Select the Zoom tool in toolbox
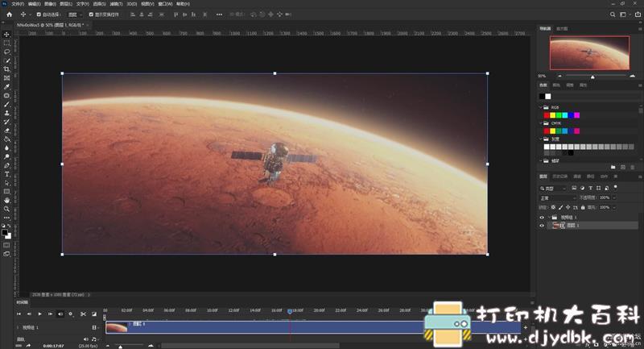The height and width of the screenshot is (349, 644). coord(6,209)
